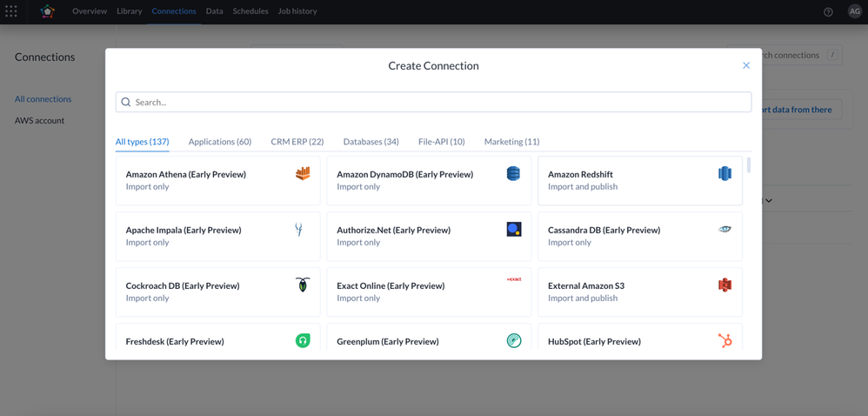Switch to Databases (34) tab
Image resolution: width=868 pixels, height=416 pixels.
[371, 142]
